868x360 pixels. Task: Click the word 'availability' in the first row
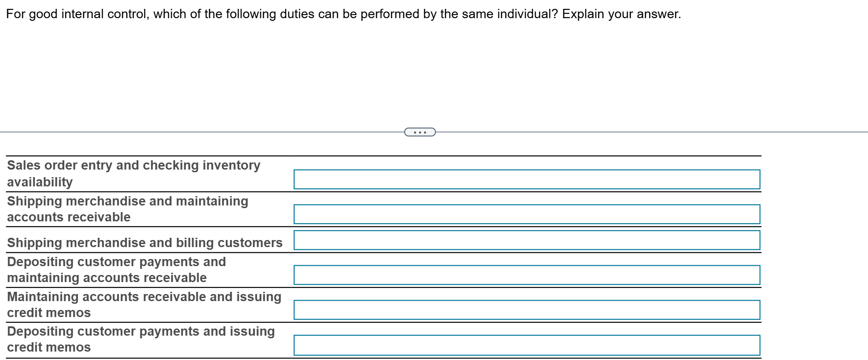pyautogui.click(x=40, y=182)
